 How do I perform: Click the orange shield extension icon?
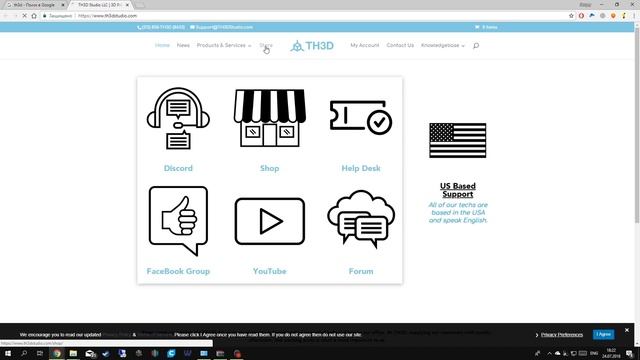point(613,16)
